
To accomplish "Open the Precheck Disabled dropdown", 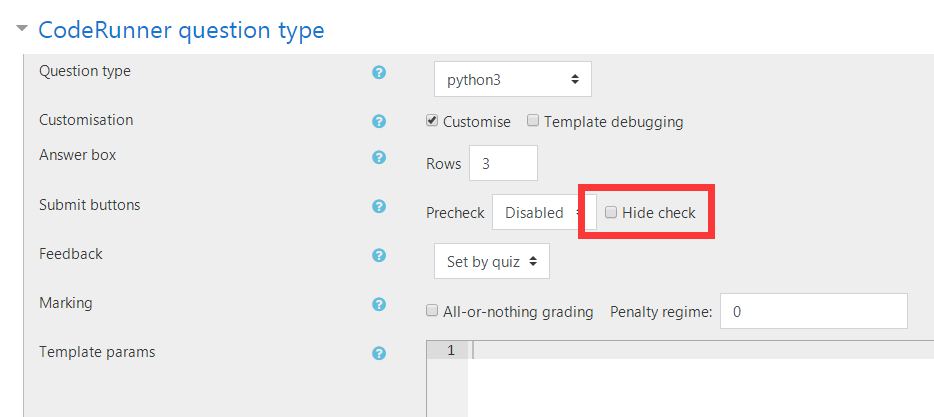I will tap(538, 213).
